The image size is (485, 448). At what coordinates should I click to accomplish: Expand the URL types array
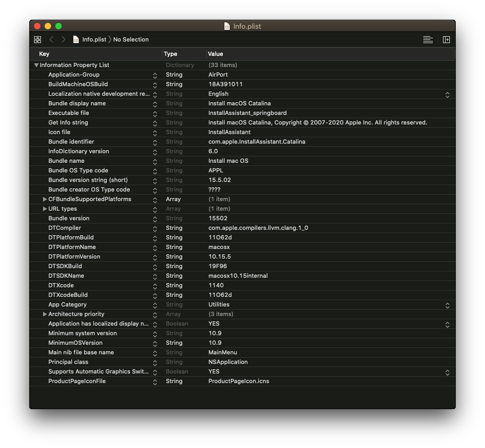pyautogui.click(x=45, y=209)
